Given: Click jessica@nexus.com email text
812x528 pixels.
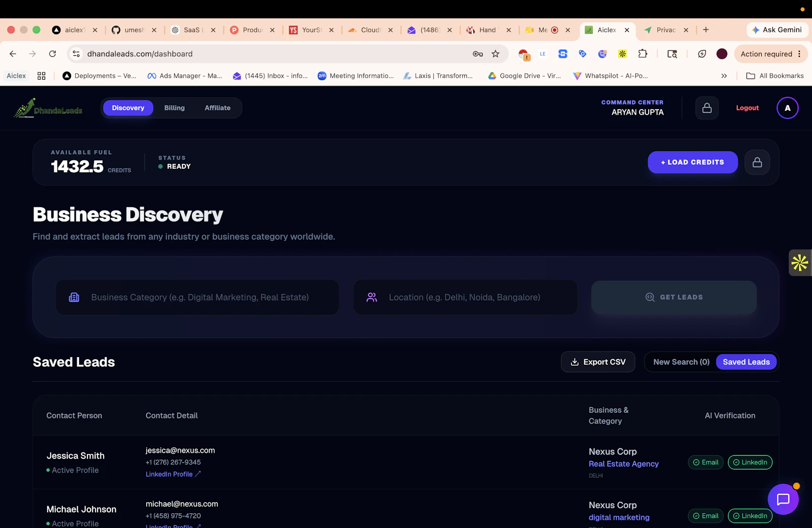Looking at the screenshot, I should (180, 450).
